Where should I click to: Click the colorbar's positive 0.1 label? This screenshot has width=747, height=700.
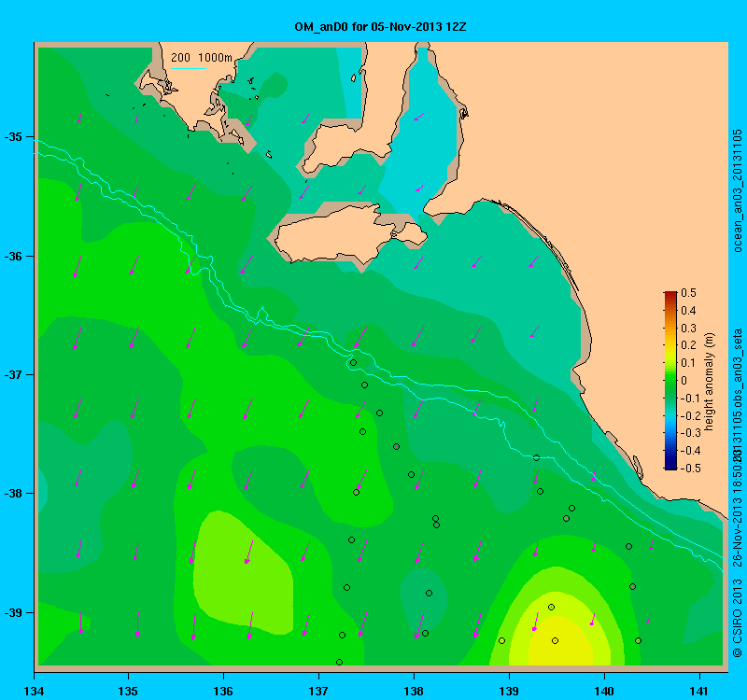(x=688, y=363)
